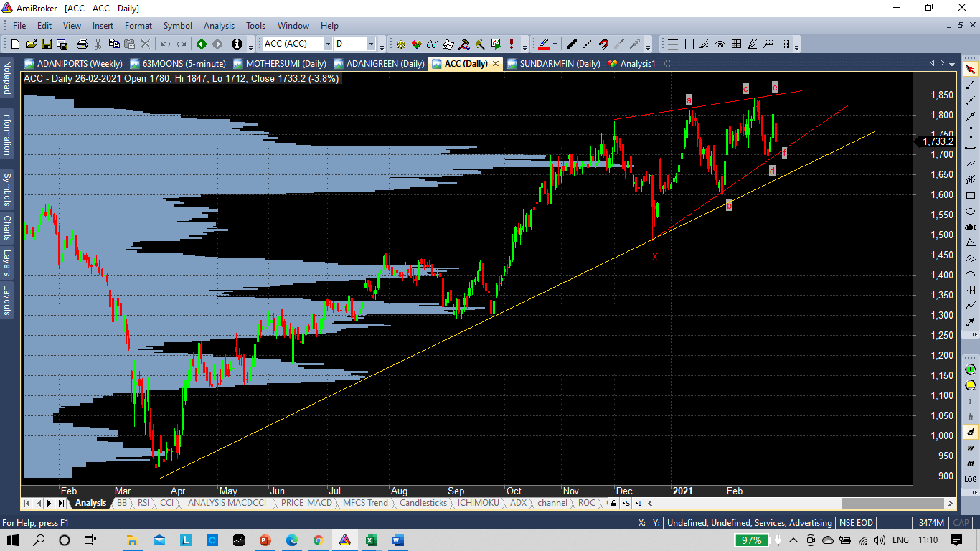
Task: Open the notification center icon
Action: coord(956,540)
